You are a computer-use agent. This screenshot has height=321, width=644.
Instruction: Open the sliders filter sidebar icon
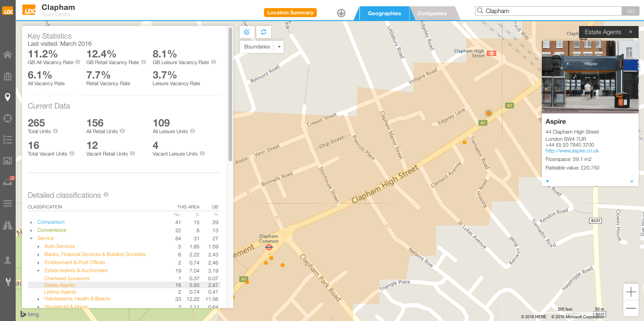(8, 203)
